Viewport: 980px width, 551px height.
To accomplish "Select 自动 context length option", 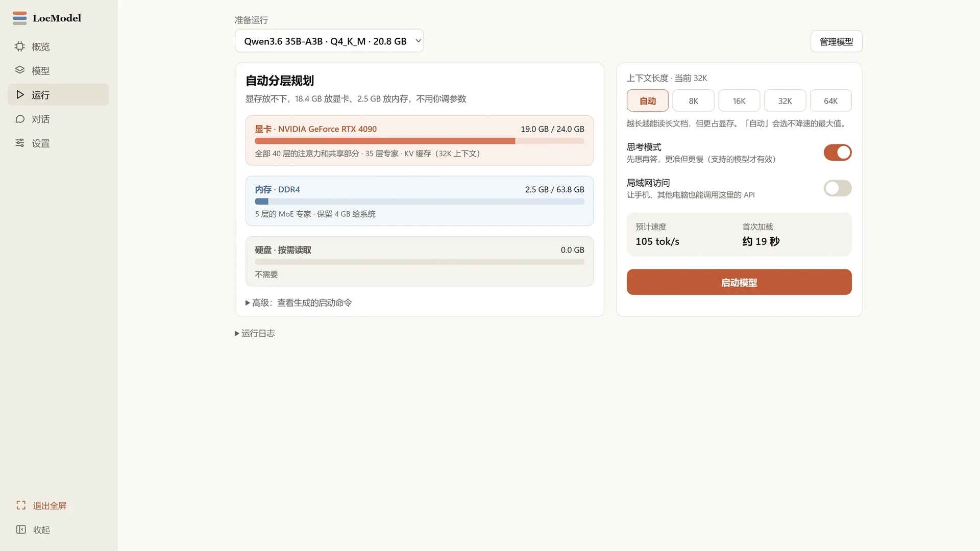I will (x=647, y=101).
